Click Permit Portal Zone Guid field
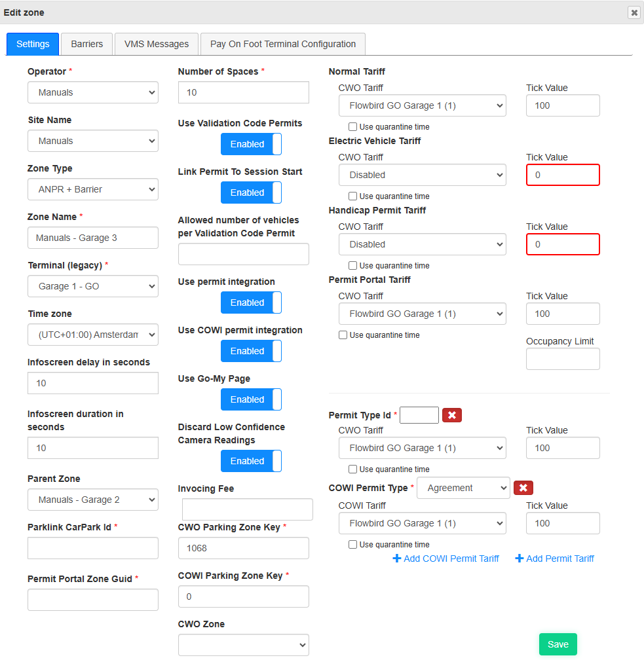 [x=93, y=600]
